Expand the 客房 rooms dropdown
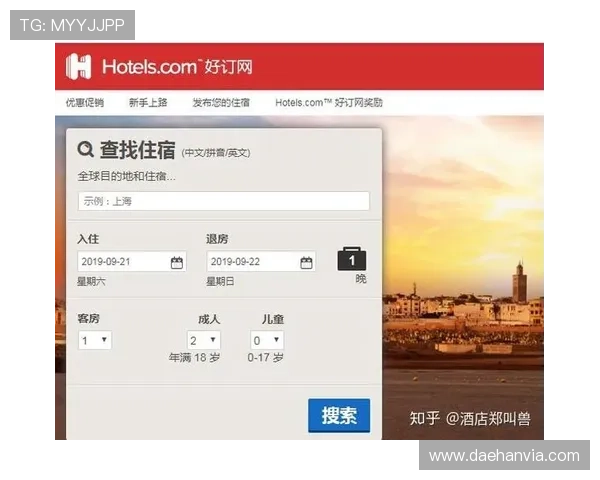The height and width of the screenshot is (480, 600). click(95, 340)
